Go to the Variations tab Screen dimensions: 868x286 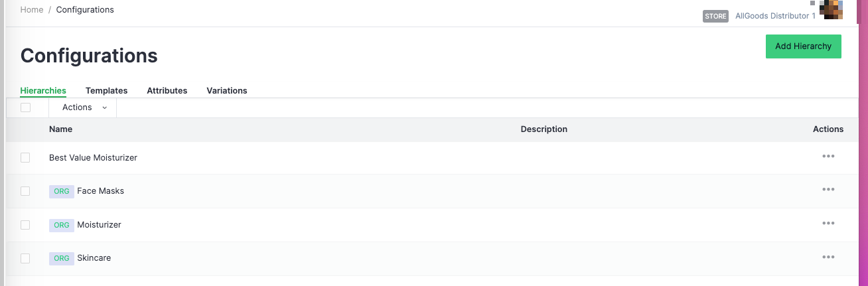[x=226, y=91]
